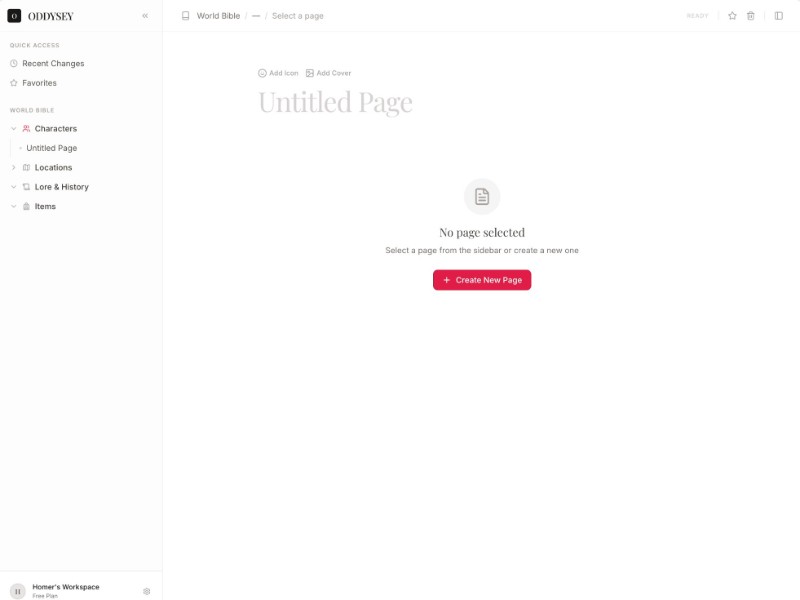Click the ODDYSEY logo icon

[14, 15]
